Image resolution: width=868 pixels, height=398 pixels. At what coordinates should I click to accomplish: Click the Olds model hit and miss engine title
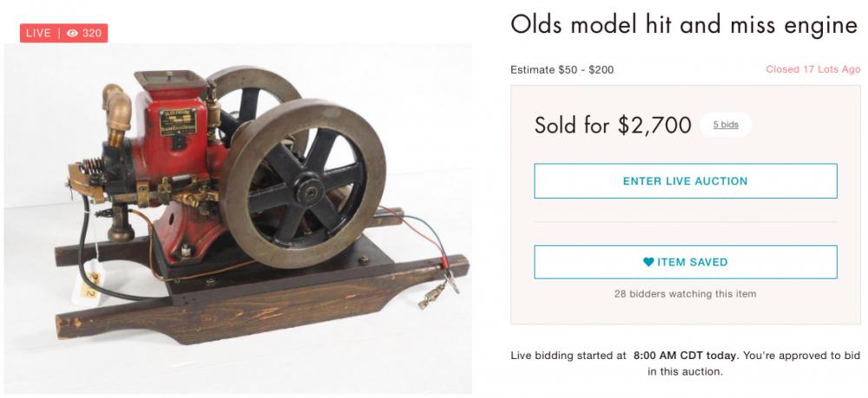click(x=684, y=24)
